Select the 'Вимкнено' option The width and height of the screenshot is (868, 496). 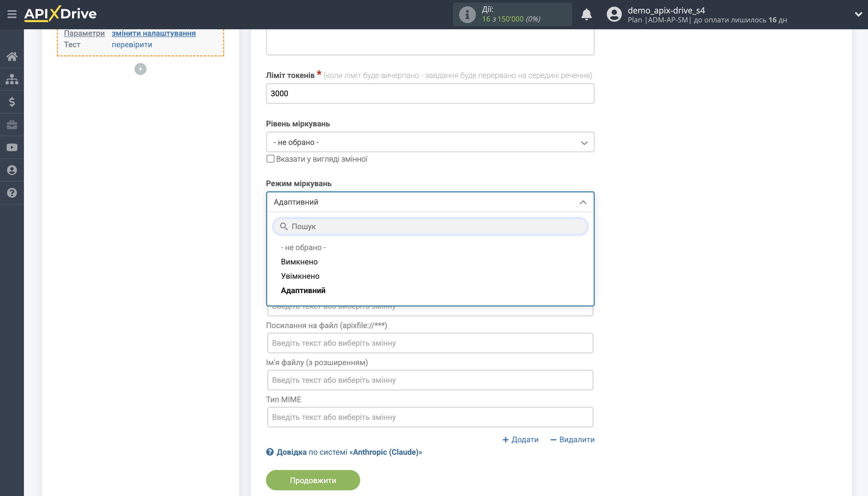point(299,262)
